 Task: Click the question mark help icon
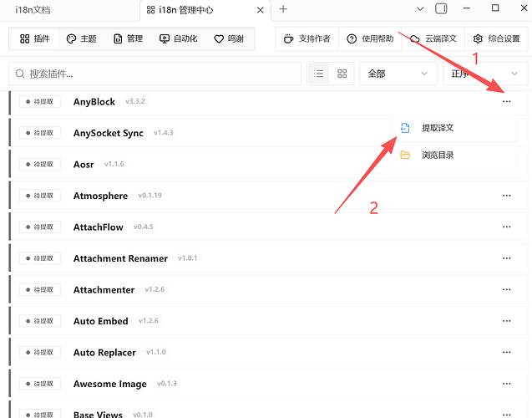[x=352, y=38]
